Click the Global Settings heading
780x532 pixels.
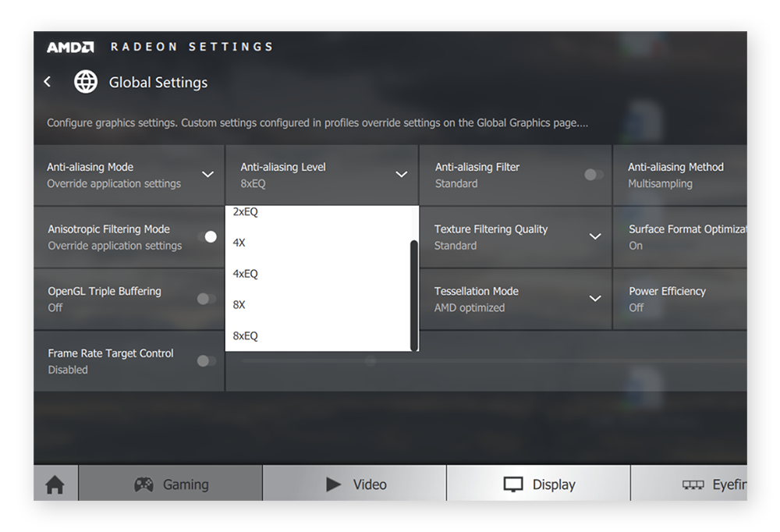coord(158,83)
